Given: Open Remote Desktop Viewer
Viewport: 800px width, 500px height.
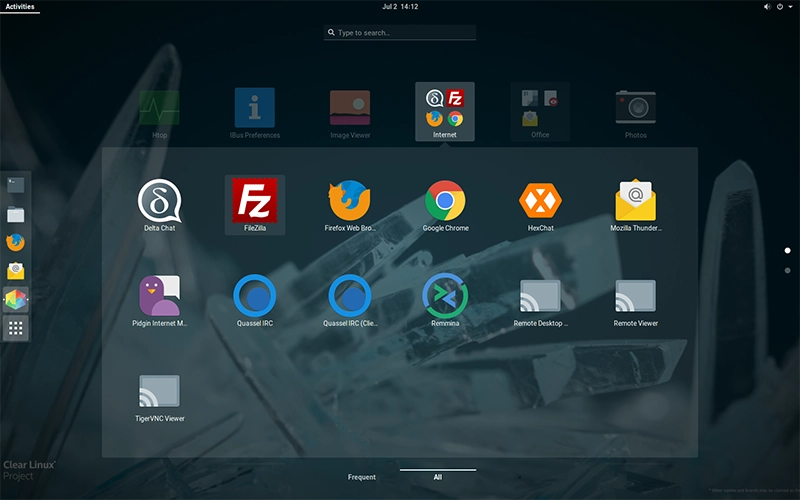Looking at the screenshot, I should click(x=540, y=300).
